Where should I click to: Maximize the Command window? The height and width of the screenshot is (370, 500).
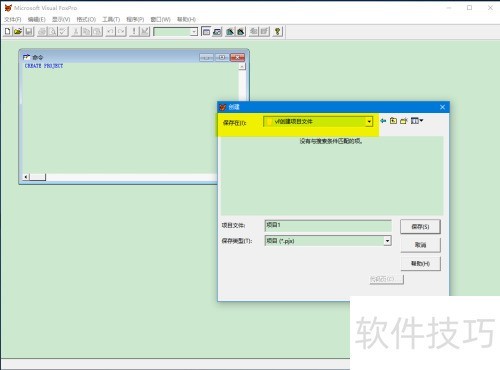(x=222, y=58)
